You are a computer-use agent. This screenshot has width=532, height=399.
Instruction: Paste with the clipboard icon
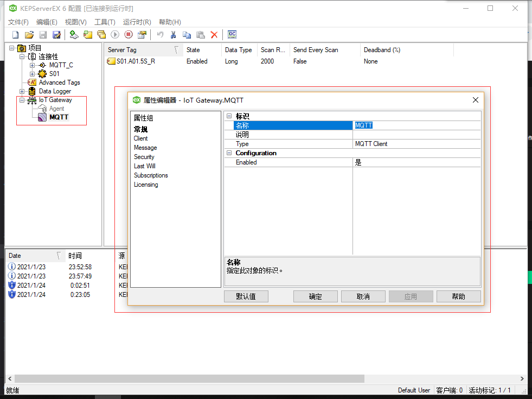click(x=201, y=35)
